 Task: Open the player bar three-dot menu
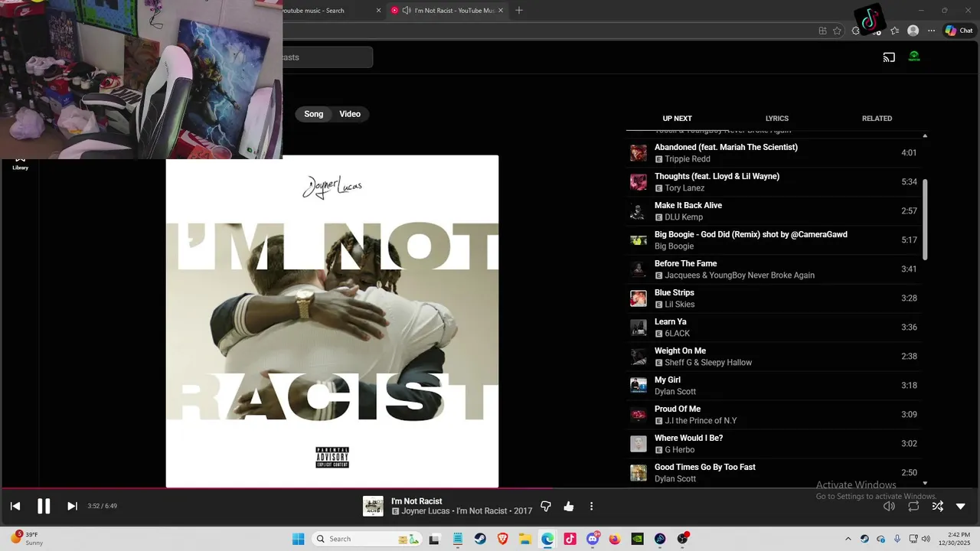click(x=591, y=506)
